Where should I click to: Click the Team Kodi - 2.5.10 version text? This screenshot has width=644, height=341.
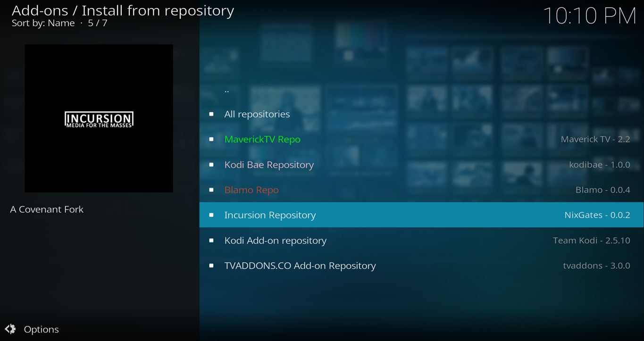pos(591,241)
